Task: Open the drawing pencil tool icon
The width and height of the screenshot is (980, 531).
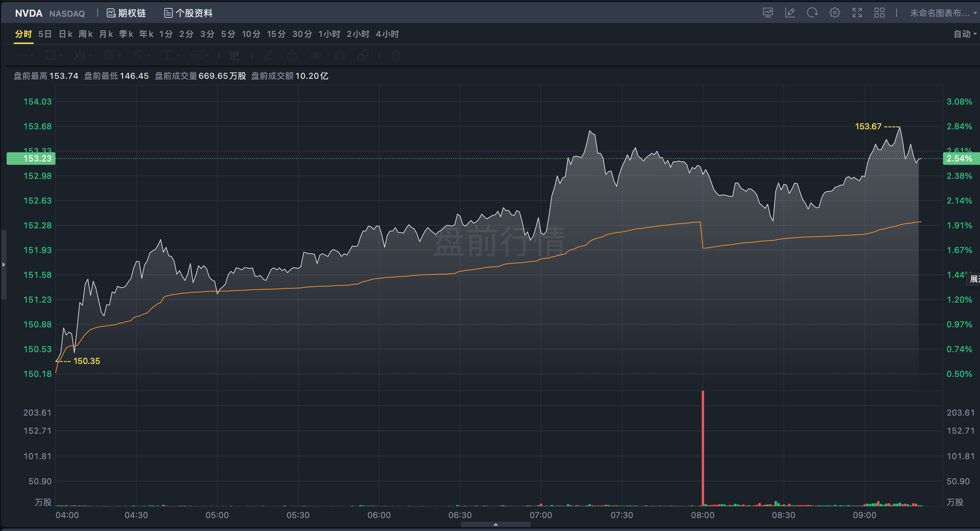Action: [790, 13]
